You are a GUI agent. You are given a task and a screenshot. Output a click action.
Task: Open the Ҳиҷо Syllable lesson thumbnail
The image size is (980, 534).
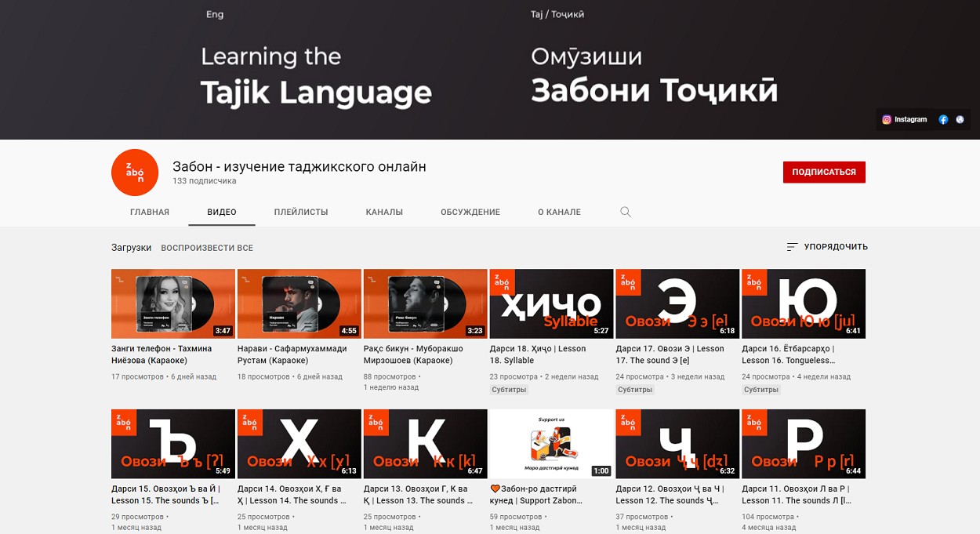coord(551,303)
